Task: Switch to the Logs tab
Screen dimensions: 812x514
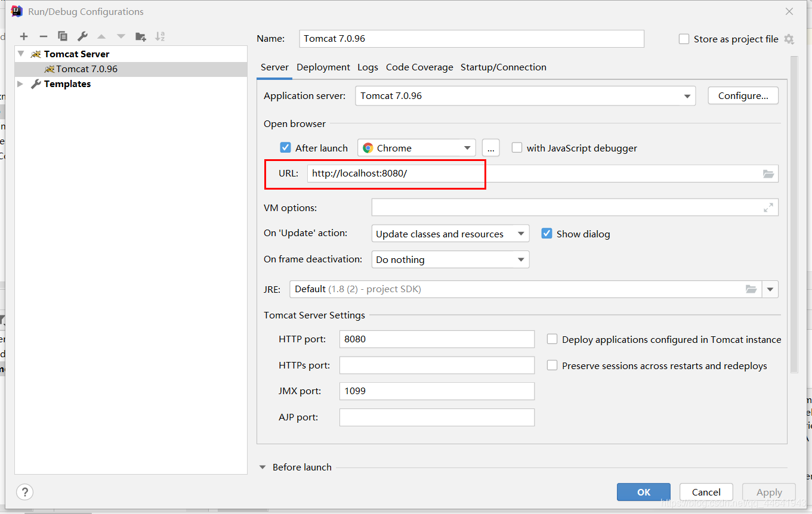Action: (x=368, y=67)
